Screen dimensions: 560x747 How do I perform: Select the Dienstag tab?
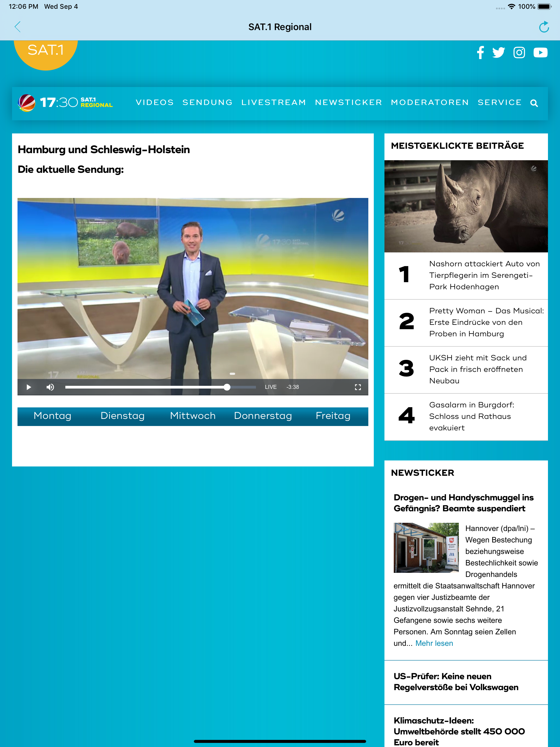122,416
